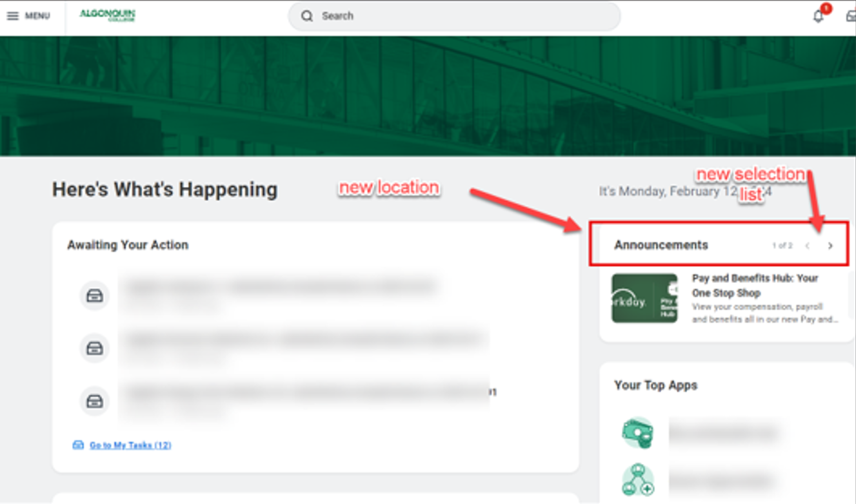Open the notifications bell
The height and width of the screenshot is (504, 856).
[819, 17]
